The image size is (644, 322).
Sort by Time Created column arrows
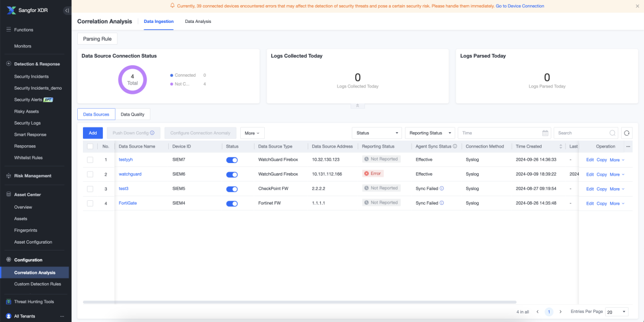click(561, 146)
